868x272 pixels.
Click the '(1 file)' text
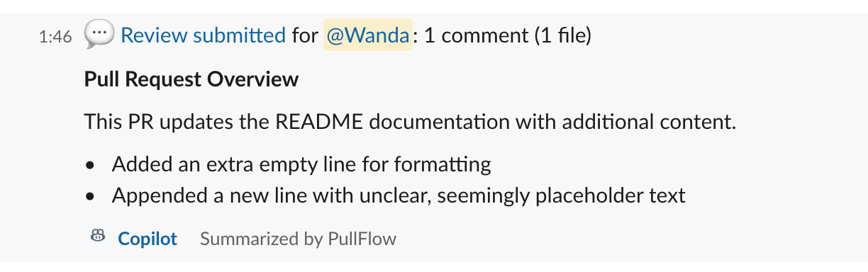[x=563, y=35]
